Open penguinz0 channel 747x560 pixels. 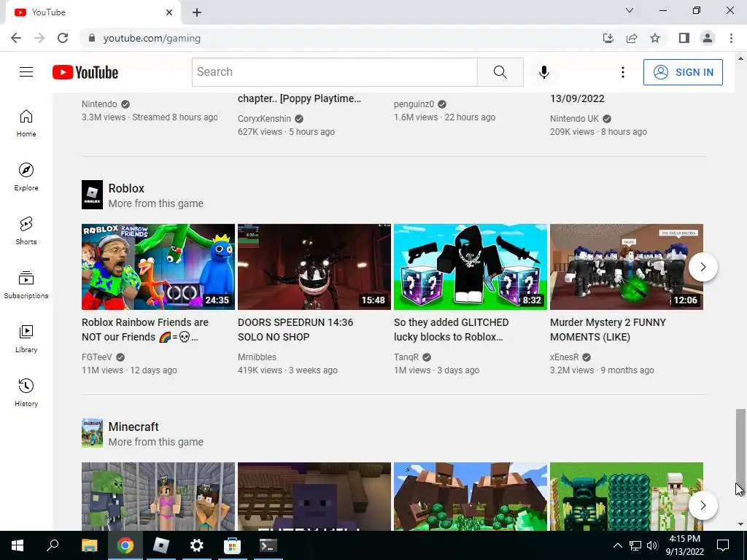click(414, 104)
